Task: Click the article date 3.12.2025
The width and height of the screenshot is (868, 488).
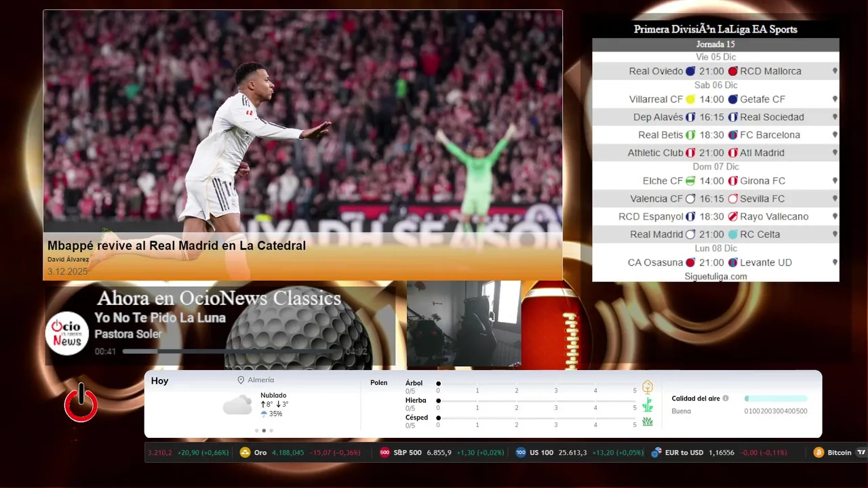Action: (67, 271)
